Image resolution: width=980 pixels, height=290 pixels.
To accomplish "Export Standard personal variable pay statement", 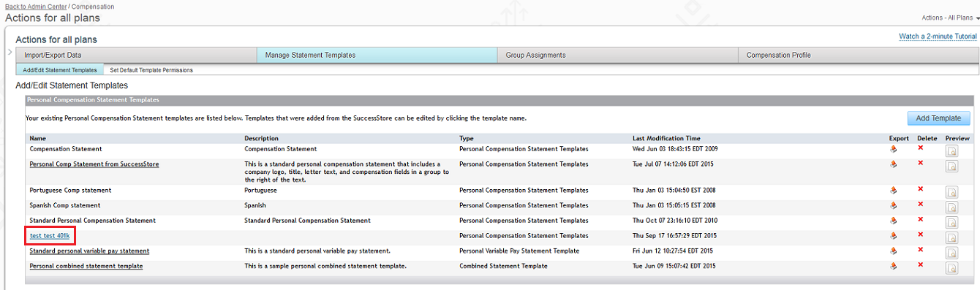I will [893, 251].
